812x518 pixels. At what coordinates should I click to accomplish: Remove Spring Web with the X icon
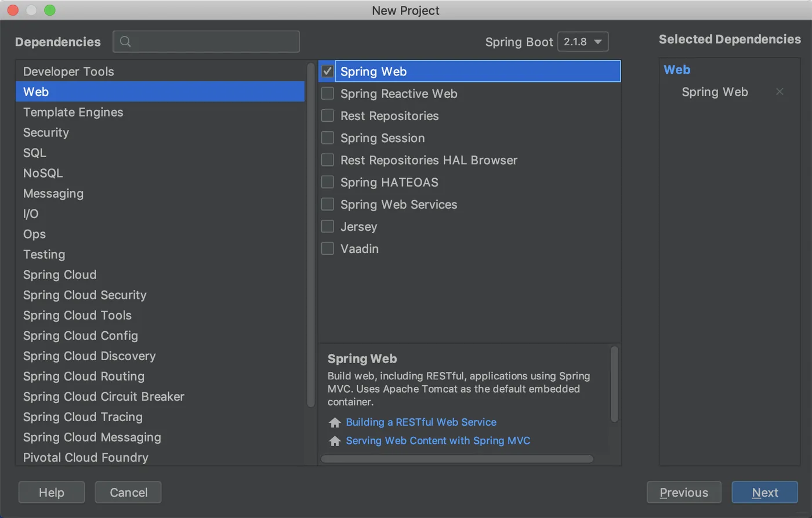click(780, 92)
